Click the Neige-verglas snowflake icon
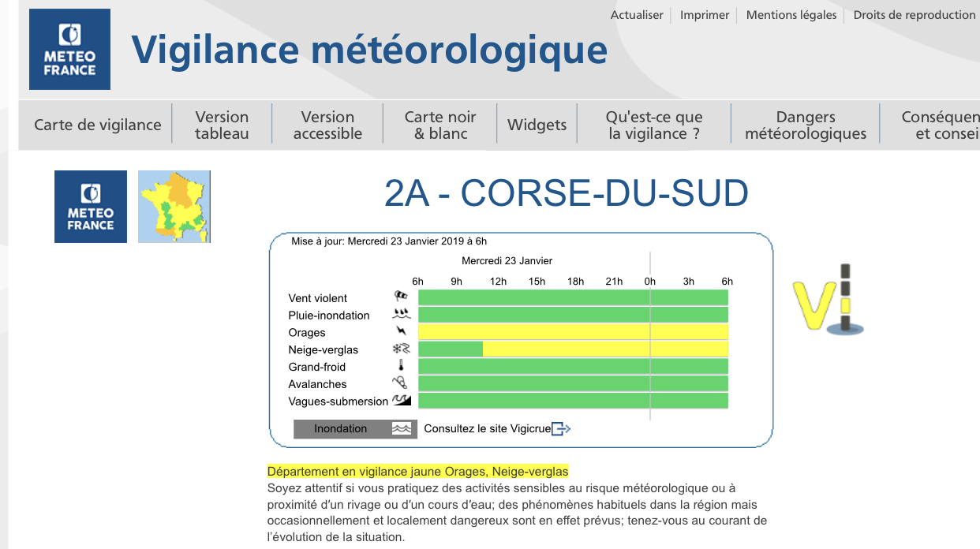The height and width of the screenshot is (549, 980). [x=402, y=349]
